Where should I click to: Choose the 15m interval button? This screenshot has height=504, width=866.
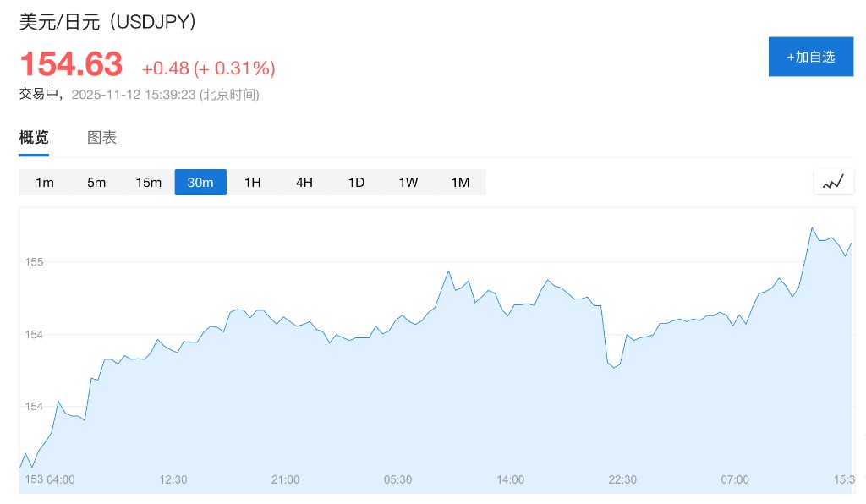click(x=148, y=183)
